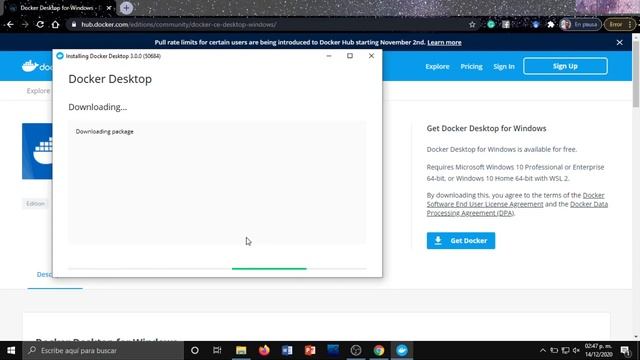This screenshot has height=360, width=640.
Task: Click the installer window title bar icon
Action: pos(60,56)
